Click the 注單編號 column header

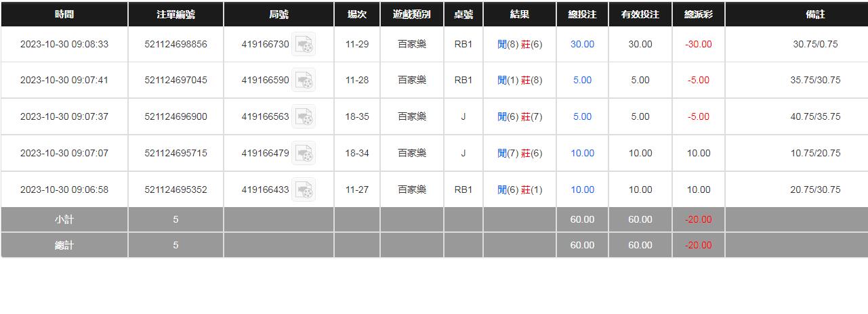pyautogui.click(x=175, y=14)
